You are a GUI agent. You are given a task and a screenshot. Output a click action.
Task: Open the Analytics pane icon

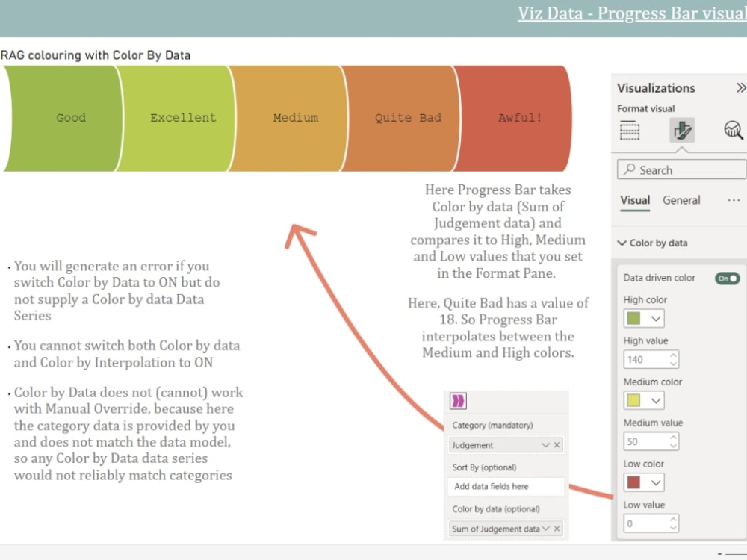pos(733,131)
